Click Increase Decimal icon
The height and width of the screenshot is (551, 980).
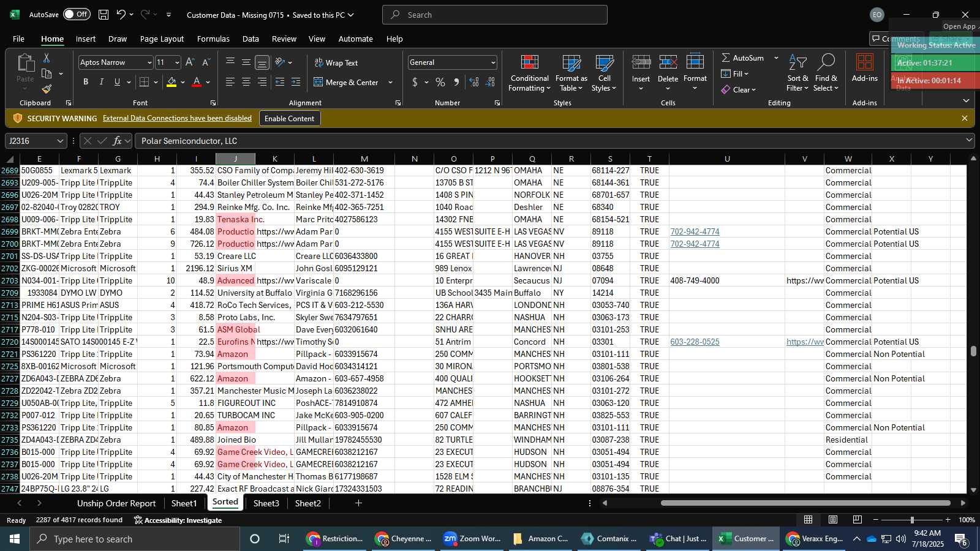[x=474, y=82]
